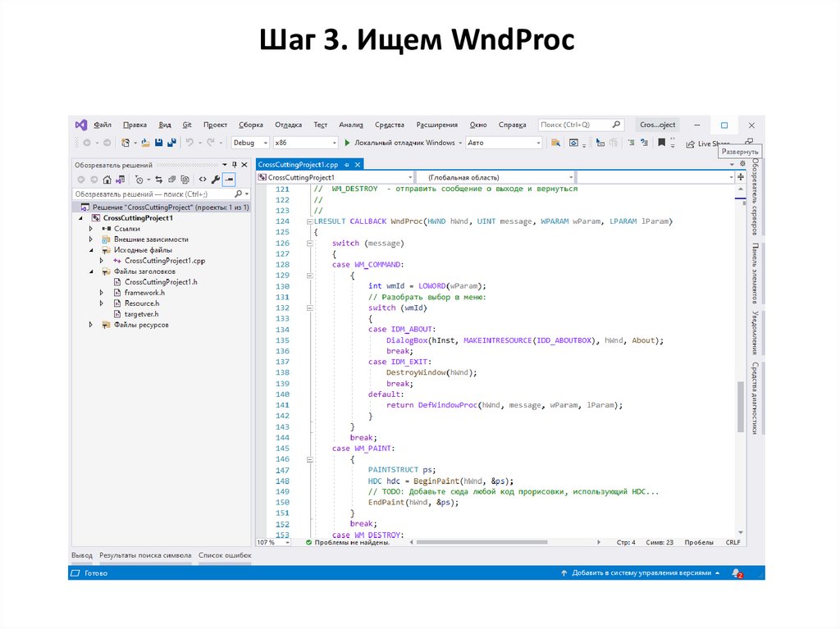
Task: Click the indent lines toolbar icon
Action: click(632, 143)
